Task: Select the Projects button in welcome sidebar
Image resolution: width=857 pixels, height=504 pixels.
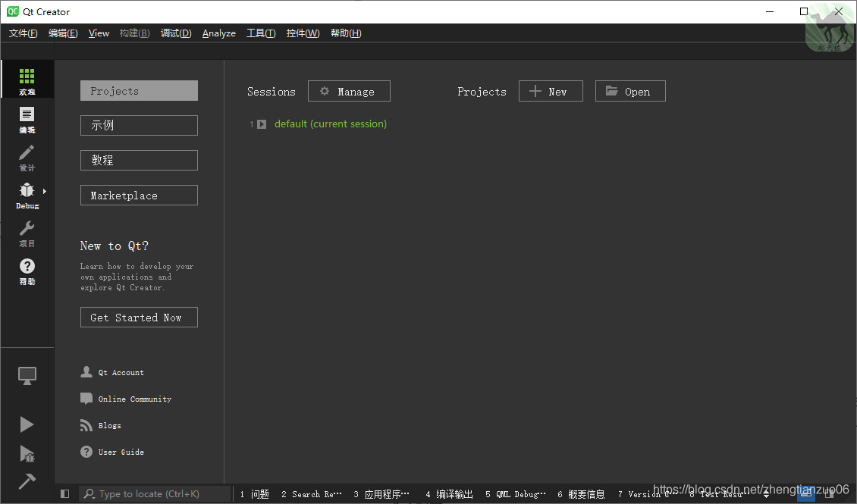Action: [x=139, y=91]
